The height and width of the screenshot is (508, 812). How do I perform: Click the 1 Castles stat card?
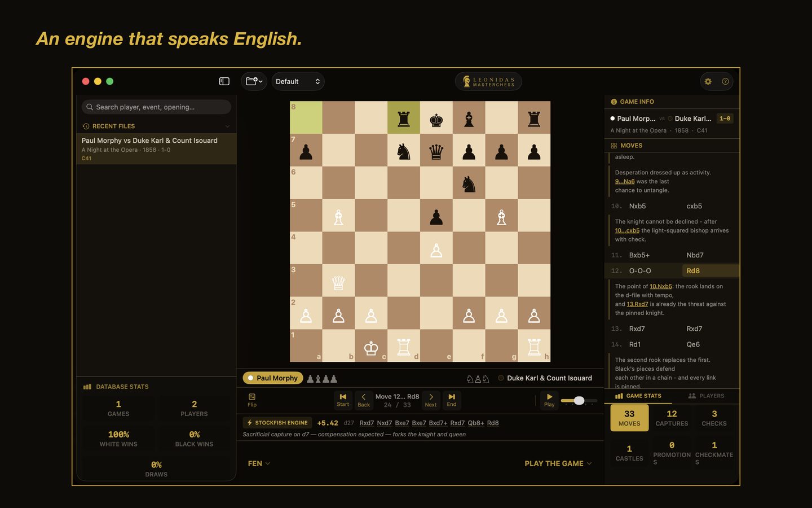pyautogui.click(x=629, y=453)
